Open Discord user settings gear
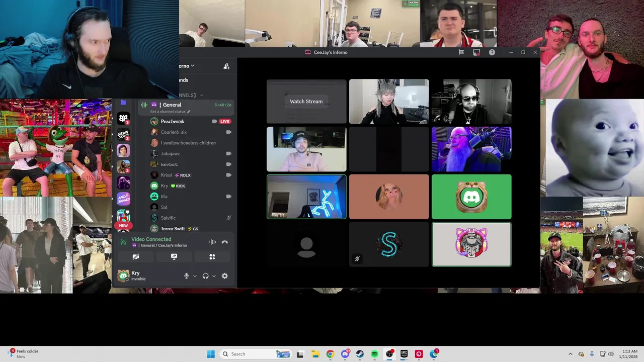The image size is (644, 362). pos(224,276)
